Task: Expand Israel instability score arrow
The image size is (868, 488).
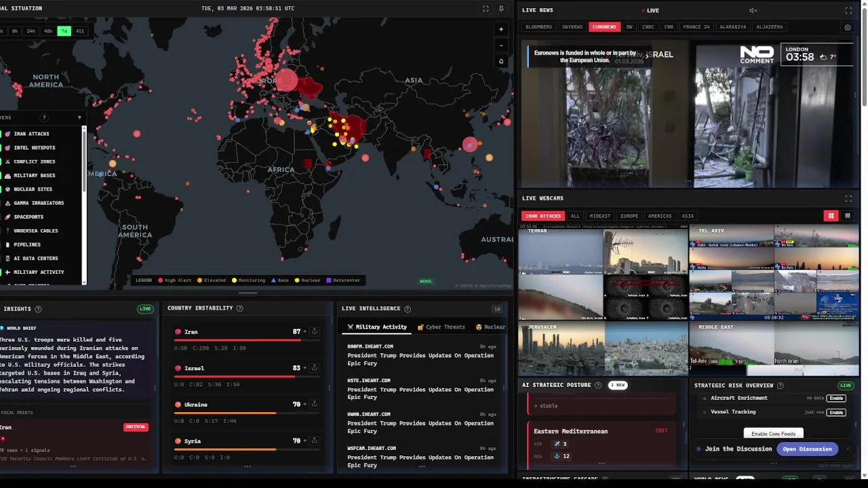Action: [x=305, y=368]
